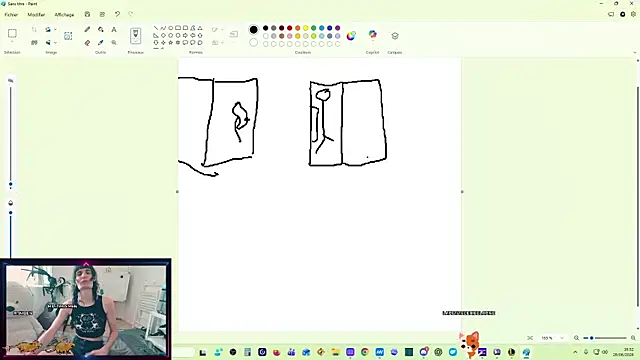Click the zoom slider handle
640x360 pixels.
tap(591, 338)
